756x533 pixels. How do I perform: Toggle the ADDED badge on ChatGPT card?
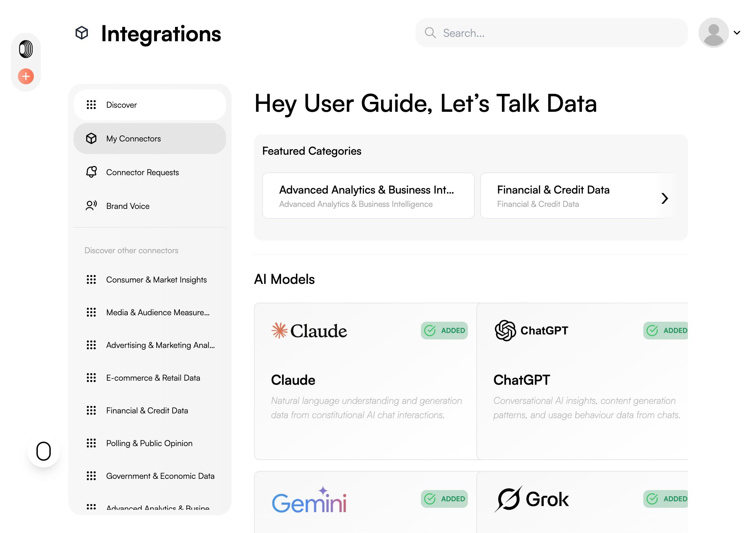click(666, 331)
